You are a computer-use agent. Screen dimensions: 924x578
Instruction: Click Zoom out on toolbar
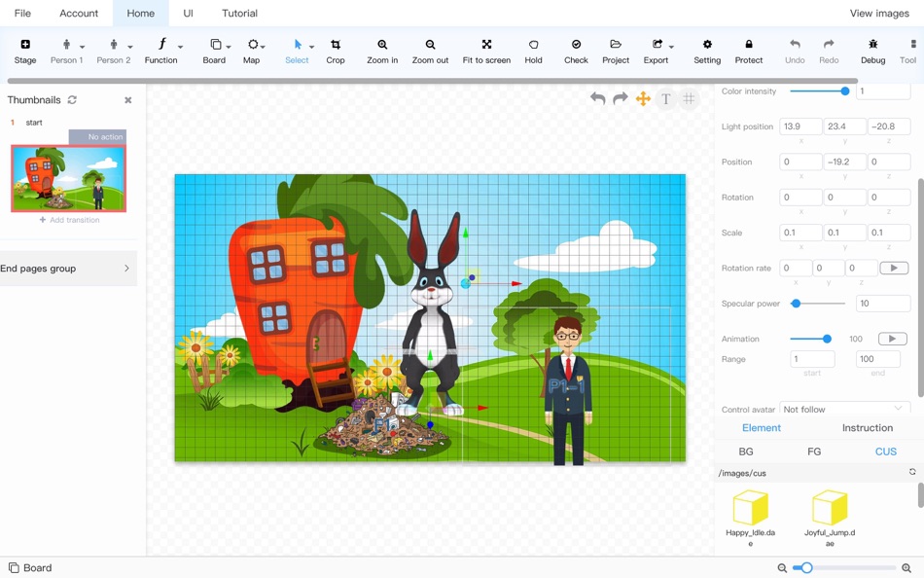click(430, 52)
